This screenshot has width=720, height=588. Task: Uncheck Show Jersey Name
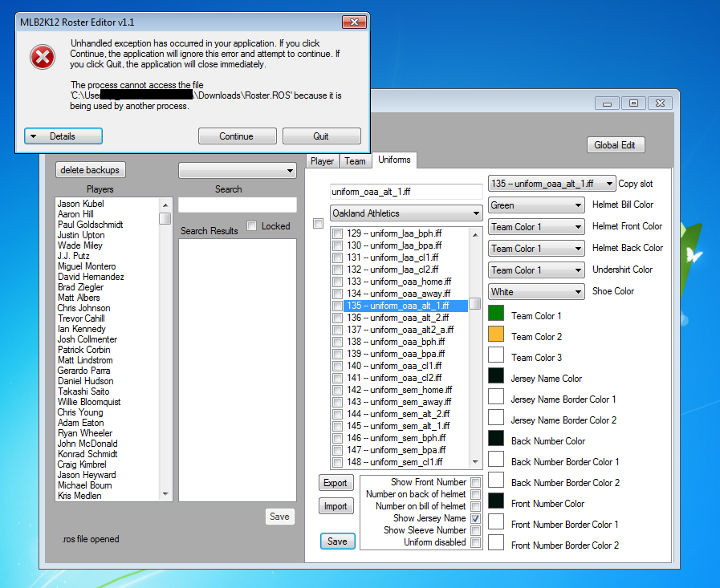[476, 519]
